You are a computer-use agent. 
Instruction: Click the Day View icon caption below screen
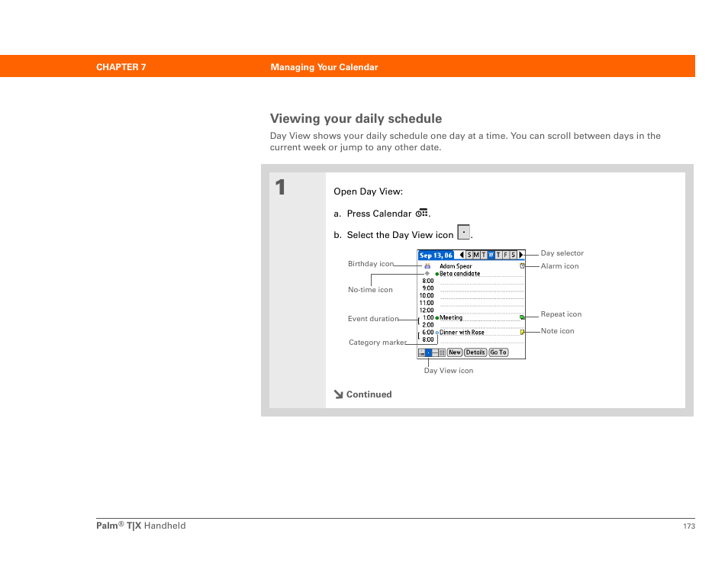coord(449,371)
